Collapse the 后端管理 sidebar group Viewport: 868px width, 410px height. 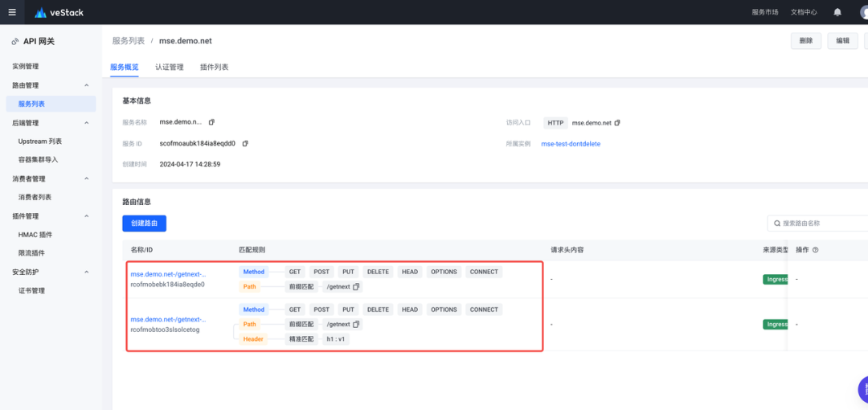point(86,123)
